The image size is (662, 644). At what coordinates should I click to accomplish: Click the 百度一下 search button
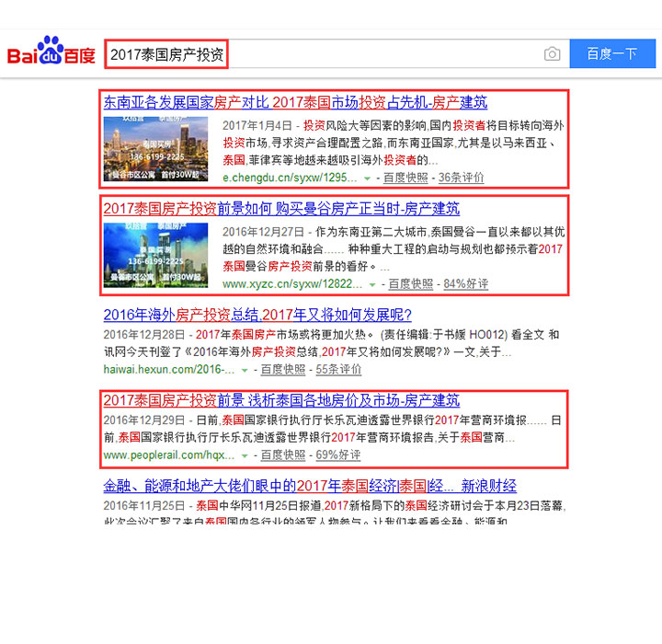coord(612,53)
